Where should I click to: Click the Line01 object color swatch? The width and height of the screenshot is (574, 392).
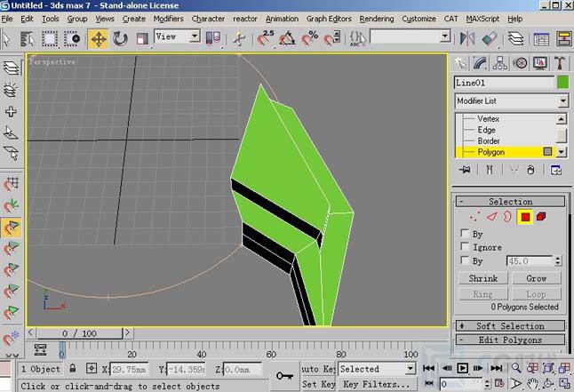pyautogui.click(x=562, y=83)
